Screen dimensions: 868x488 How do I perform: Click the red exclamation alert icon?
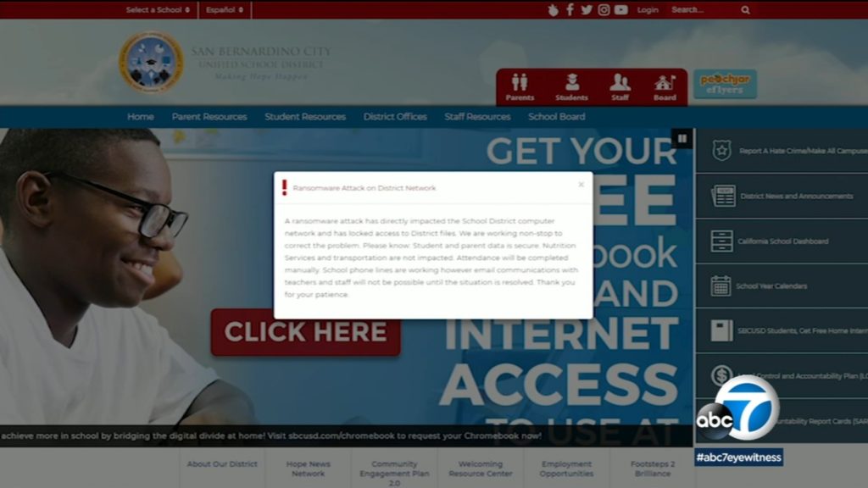[x=285, y=187]
